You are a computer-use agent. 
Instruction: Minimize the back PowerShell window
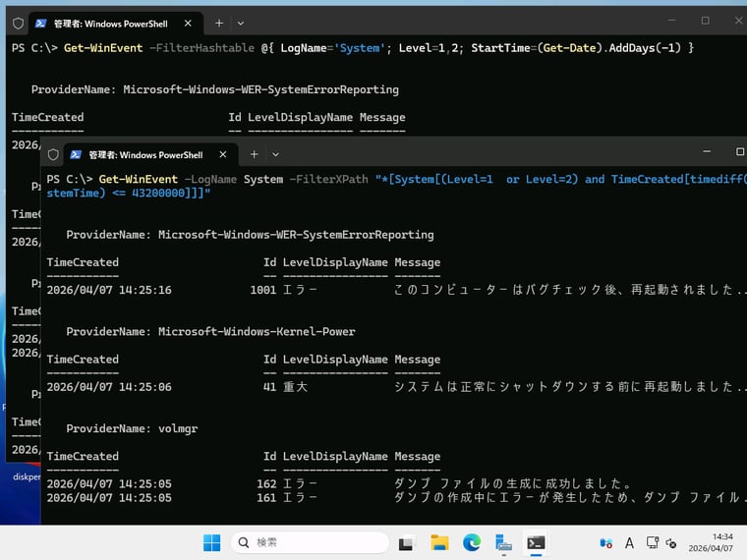click(x=671, y=21)
